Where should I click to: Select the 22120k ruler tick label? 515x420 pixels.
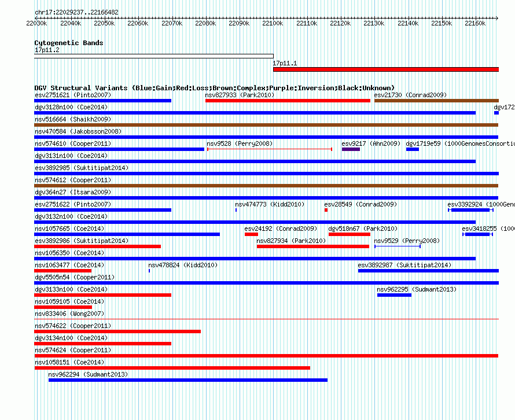point(340,23)
